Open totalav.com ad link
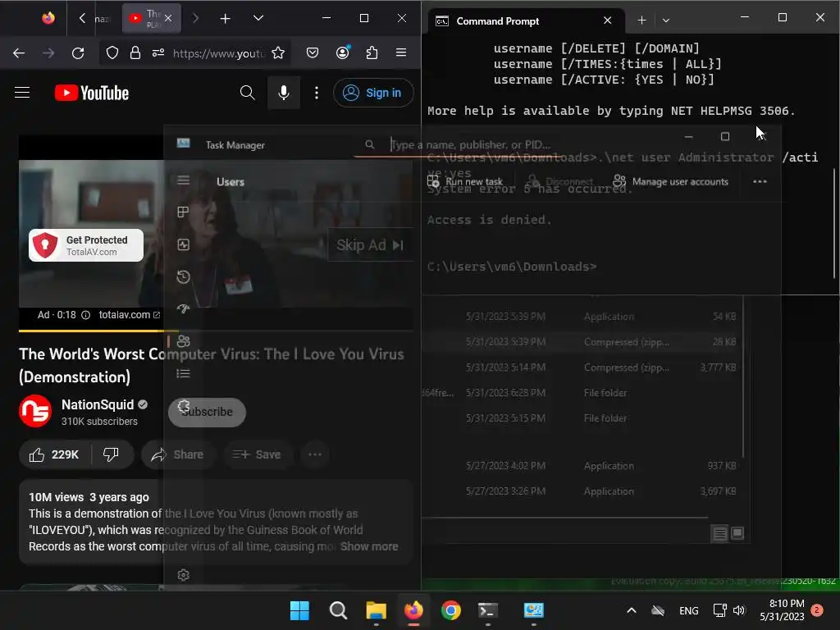This screenshot has height=630, width=840. click(x=129, y=315)
